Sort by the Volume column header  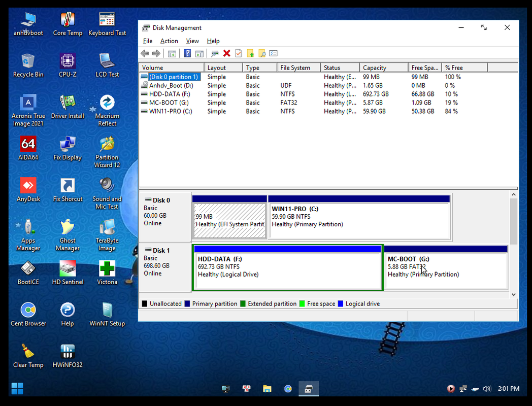tap(172, 68)
